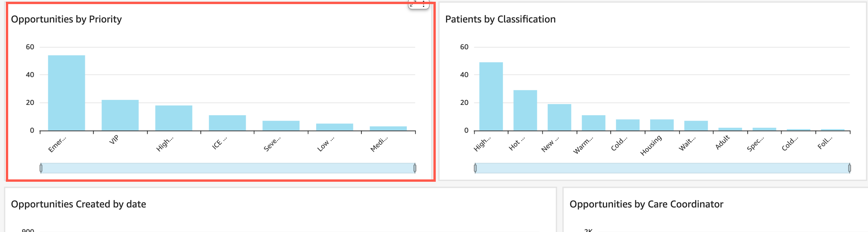Click right handle of Priority chart slider
Image resolution: width=868 pixels, height=232 pixels.
click(415, 168)
